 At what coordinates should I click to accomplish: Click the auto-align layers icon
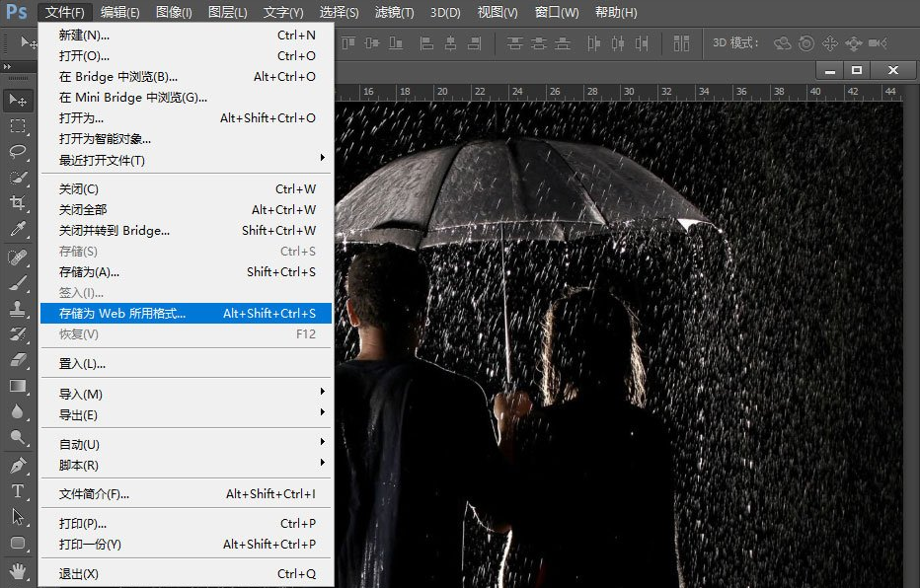pos(681,43)
